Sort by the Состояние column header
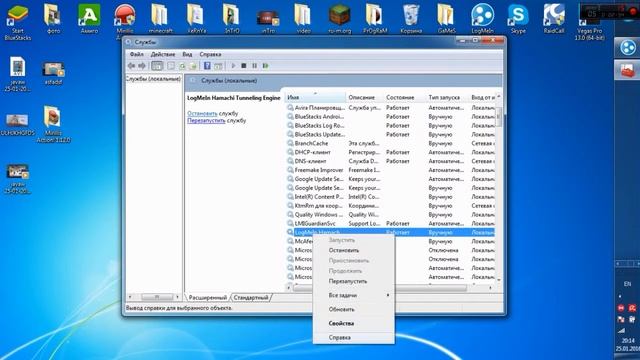 tap(404, 97)
